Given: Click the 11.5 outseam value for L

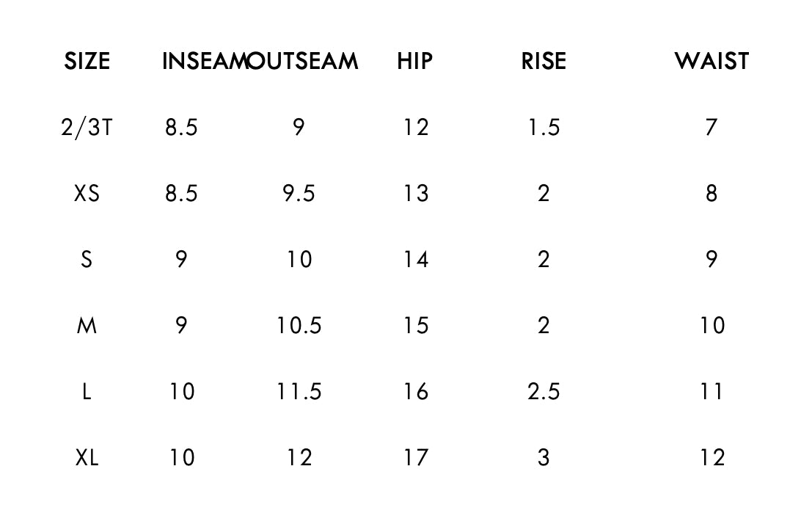Looking at the screenshot, I should click(299, 391).
